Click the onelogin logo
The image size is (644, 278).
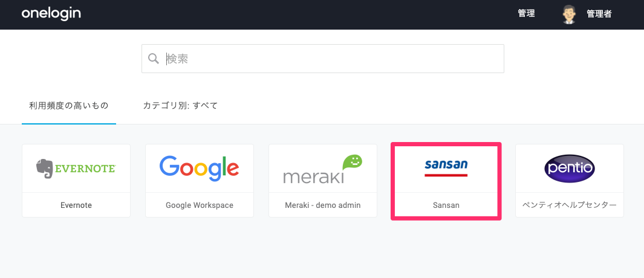coord(51,13)
